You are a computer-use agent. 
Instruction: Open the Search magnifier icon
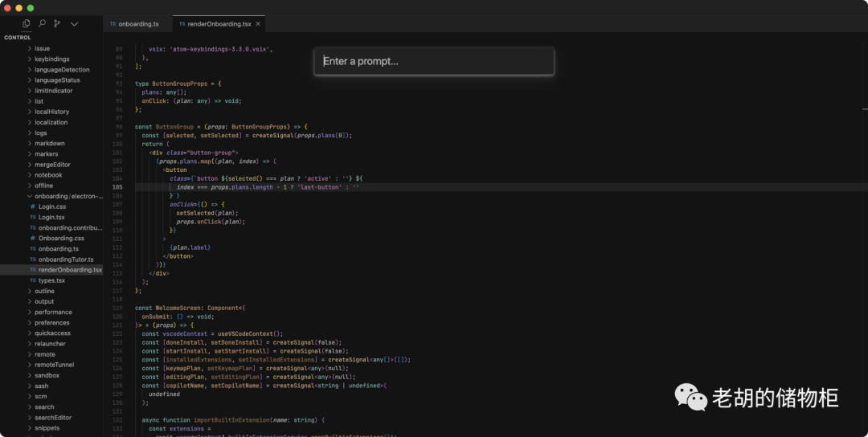[42, 23]
